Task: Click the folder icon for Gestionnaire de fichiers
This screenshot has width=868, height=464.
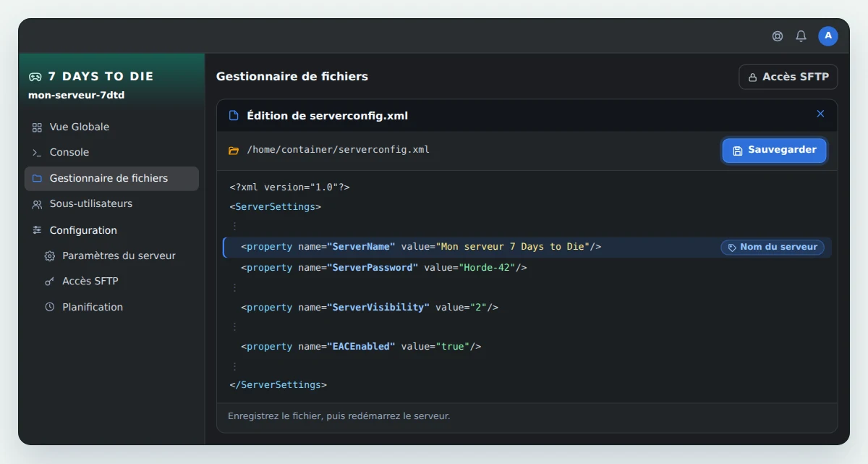Action: coord(37,178)
